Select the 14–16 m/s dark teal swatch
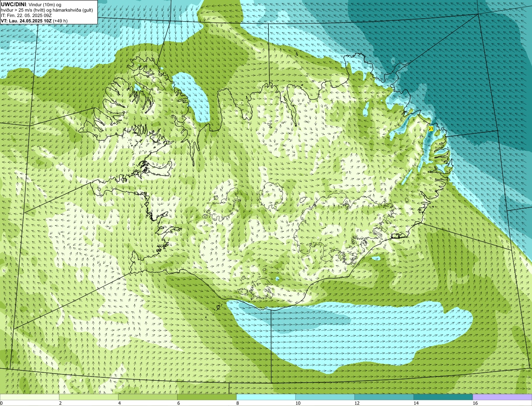Screen dimensions: 532x406 tap(443, 397)
